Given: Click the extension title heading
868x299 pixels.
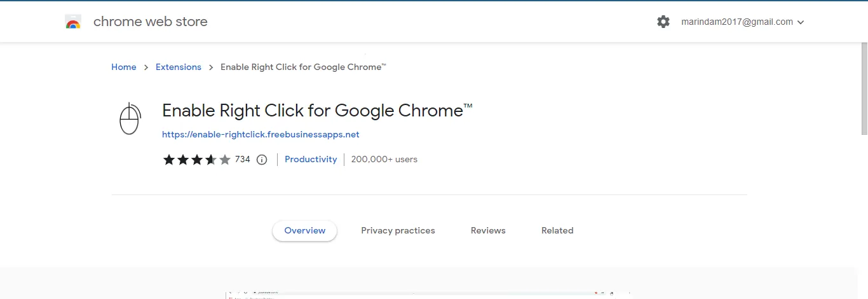Looking at the screenshot, I should [x=317, y=111].
